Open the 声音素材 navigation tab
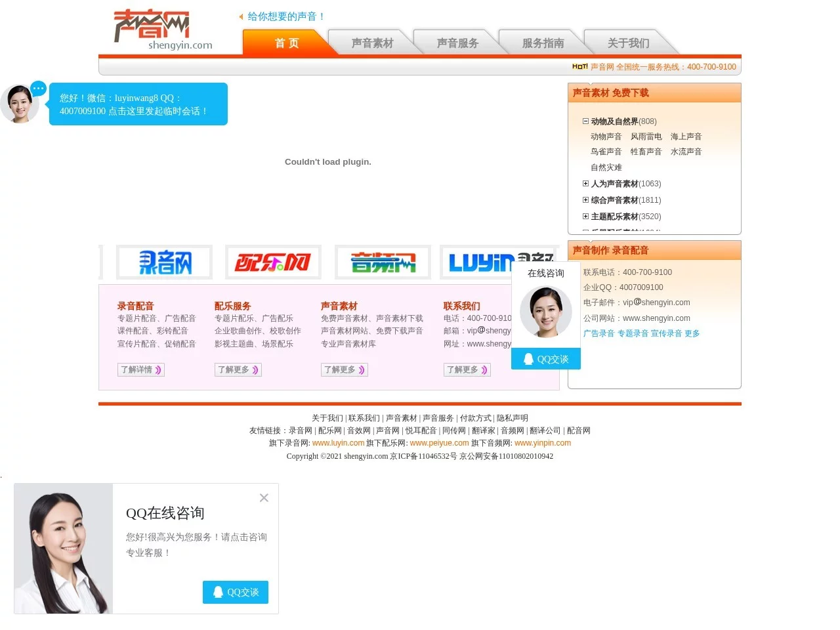This screenshot has height=630, width=840. click(x=372, y=43)
